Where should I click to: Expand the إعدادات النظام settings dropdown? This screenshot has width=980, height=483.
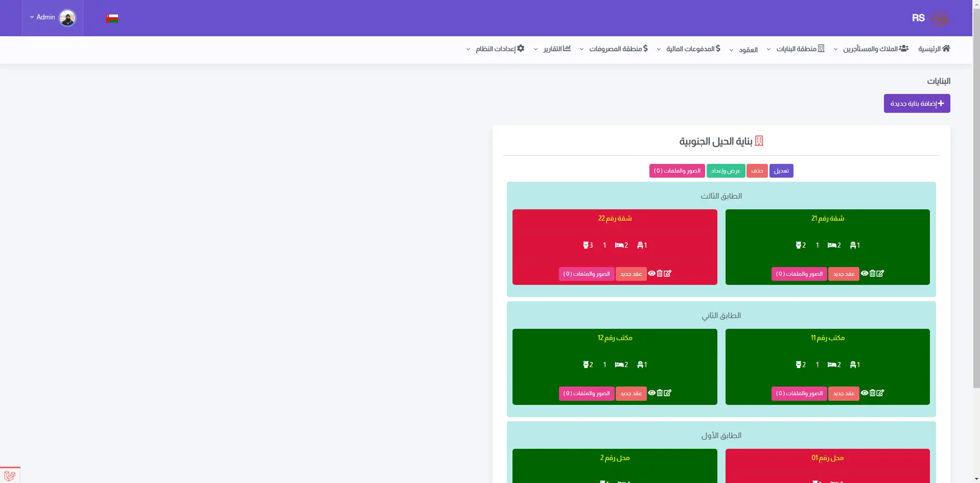[496, 49]
